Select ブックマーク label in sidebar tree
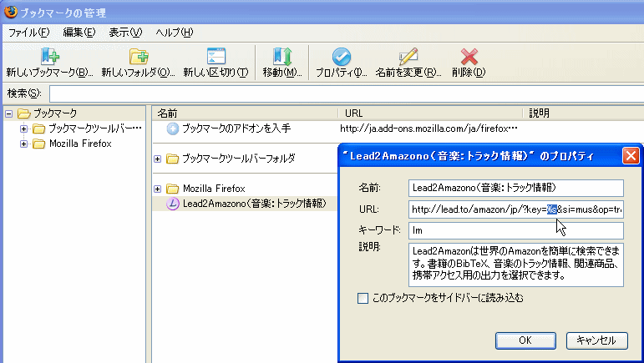 [55, 113]
